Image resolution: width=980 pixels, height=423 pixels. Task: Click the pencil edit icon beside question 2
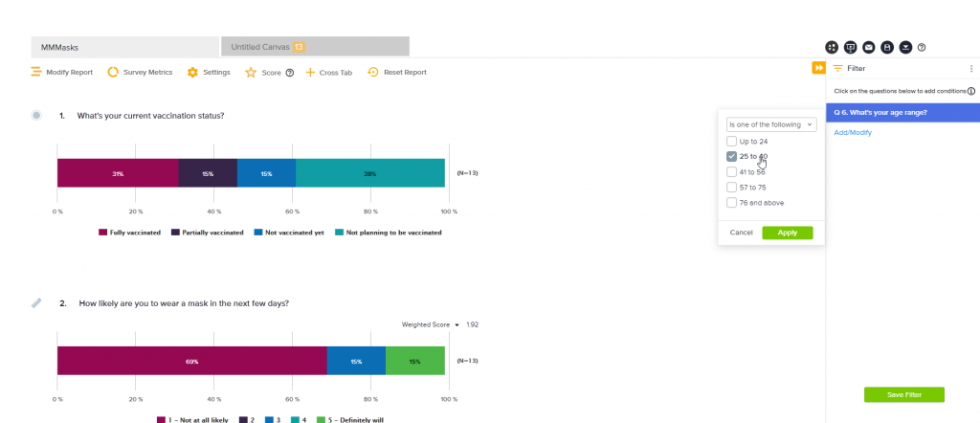coord(36,302)
